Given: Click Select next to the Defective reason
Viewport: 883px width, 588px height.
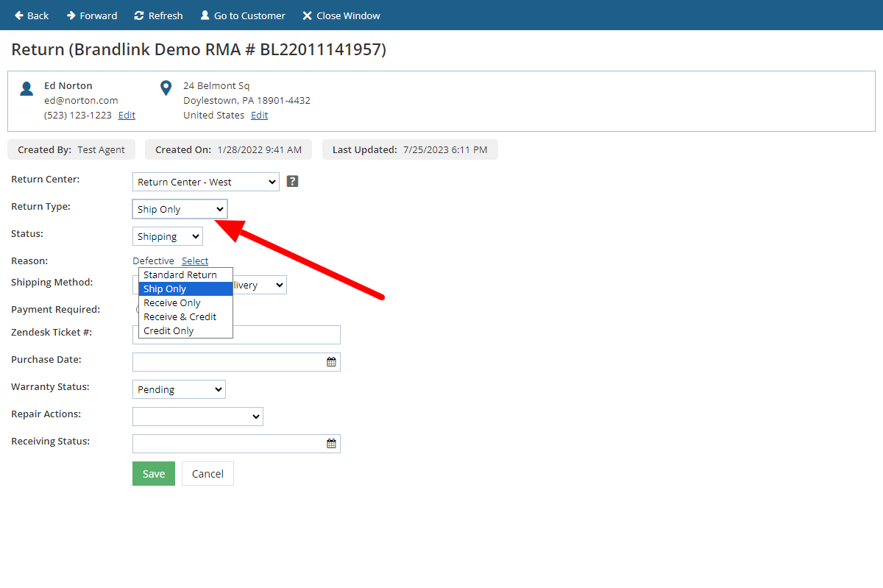Looking at the screenshot, I should (194, 260).
